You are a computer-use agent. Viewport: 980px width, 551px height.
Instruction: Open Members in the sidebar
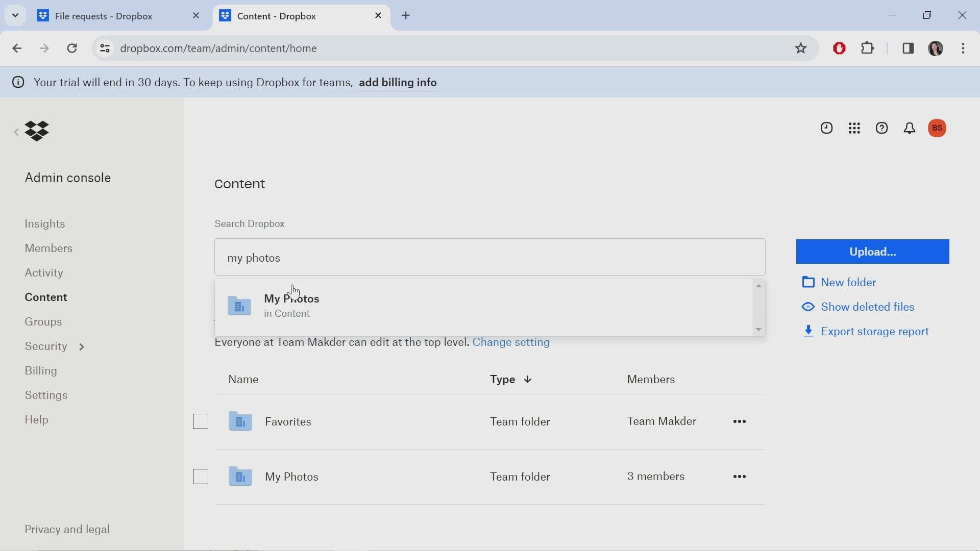pos(48,248)
